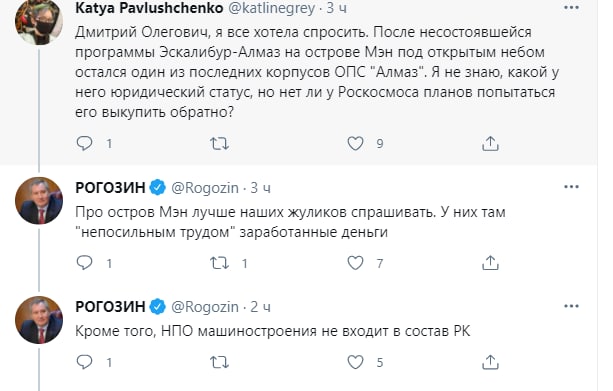Open more options on Rogozin's 3 ч tweet
Screen dimensions: 613x391
(x=571, y=187)
